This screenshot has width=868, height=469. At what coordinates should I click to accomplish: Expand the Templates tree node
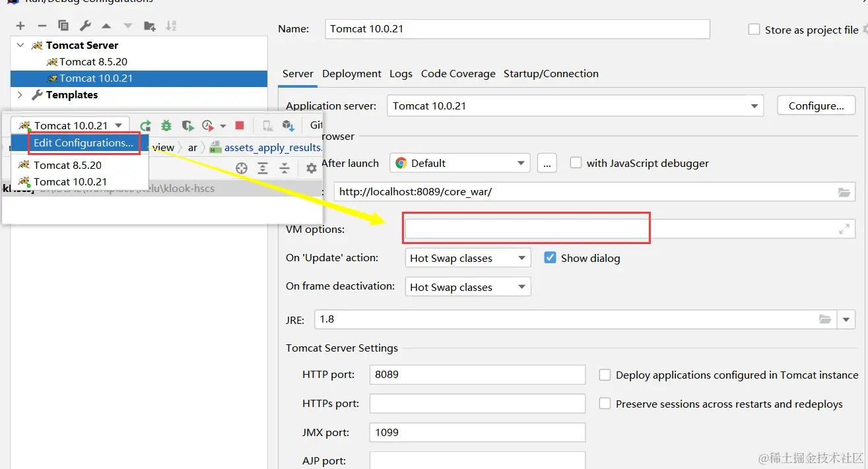pos(20,95)
